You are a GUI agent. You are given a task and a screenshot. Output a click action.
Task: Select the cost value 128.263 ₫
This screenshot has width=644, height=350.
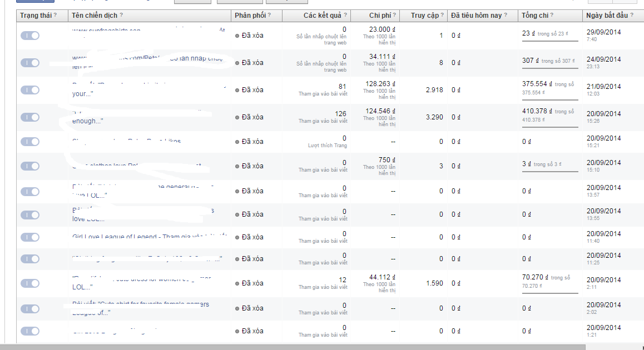[380, 84]
